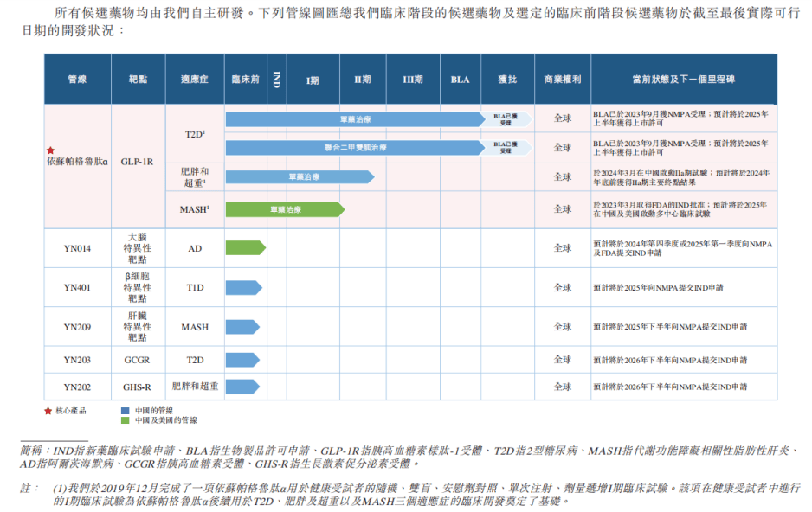The width and height of the screenshot is (812, 512).
Task: Click the 核心產品 legend label
Action: [x=71, y=411]
